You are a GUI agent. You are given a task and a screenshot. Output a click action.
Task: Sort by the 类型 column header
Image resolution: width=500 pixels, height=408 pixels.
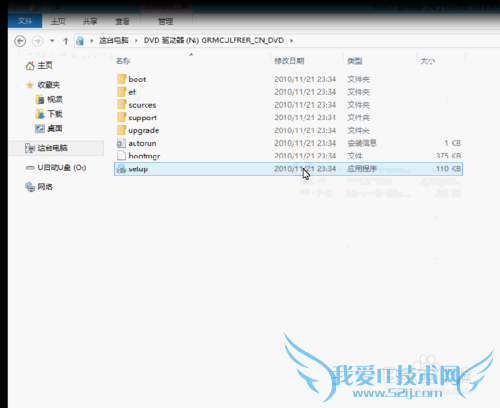355,61
